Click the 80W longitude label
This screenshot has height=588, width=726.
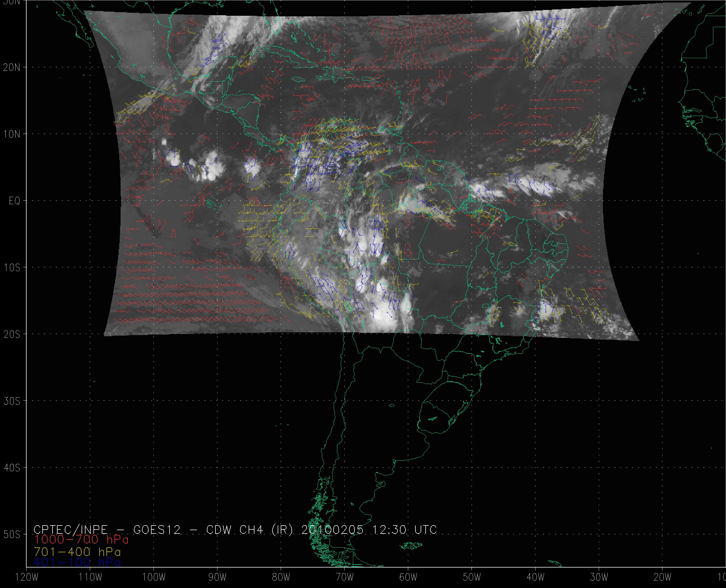point(281,577)
